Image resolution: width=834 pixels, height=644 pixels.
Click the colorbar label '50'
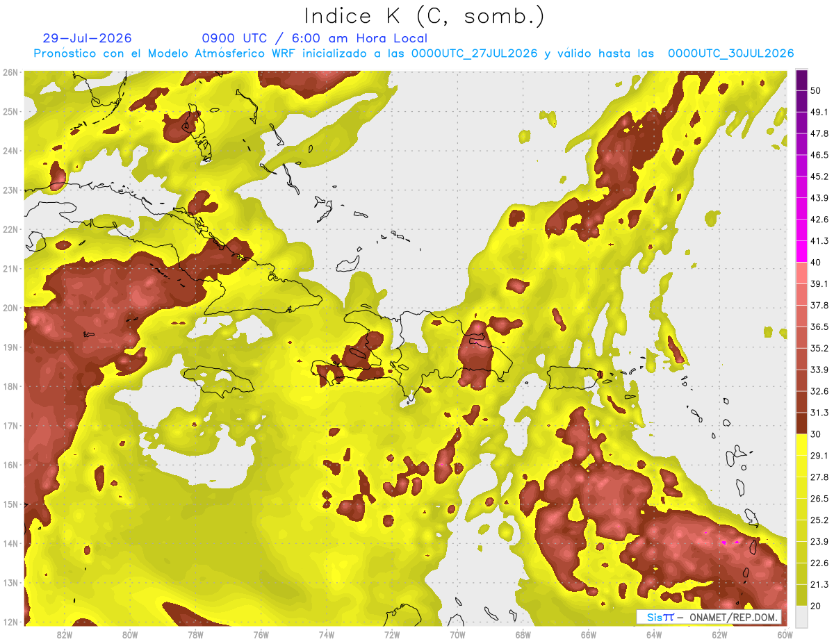[817, 90]
